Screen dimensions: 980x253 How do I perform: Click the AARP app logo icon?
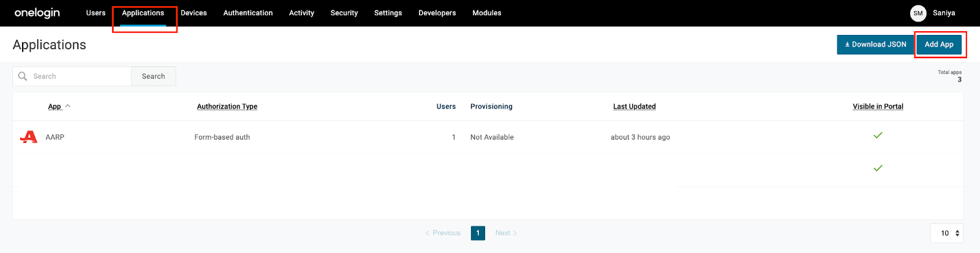pos(29,137)
